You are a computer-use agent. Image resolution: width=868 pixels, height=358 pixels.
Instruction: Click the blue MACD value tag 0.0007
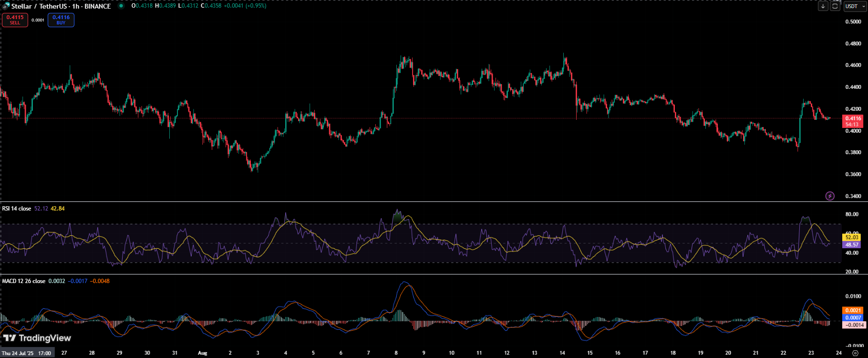tap(853, 317)
